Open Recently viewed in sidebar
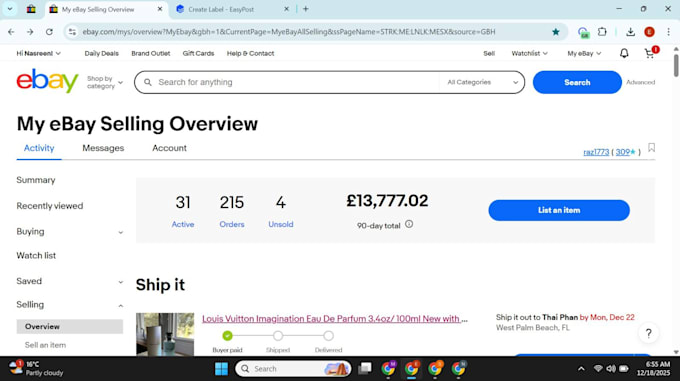 click(x=49, y=206)
